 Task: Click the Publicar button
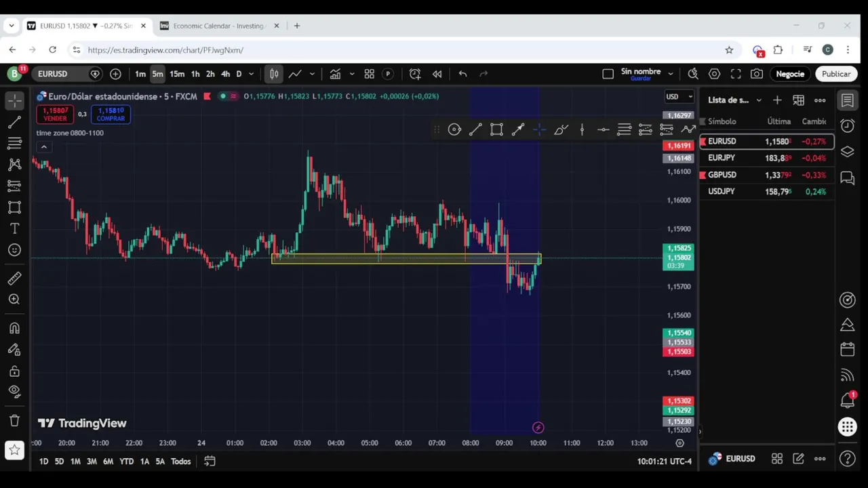pyautogui.click(x=836, y=74)
